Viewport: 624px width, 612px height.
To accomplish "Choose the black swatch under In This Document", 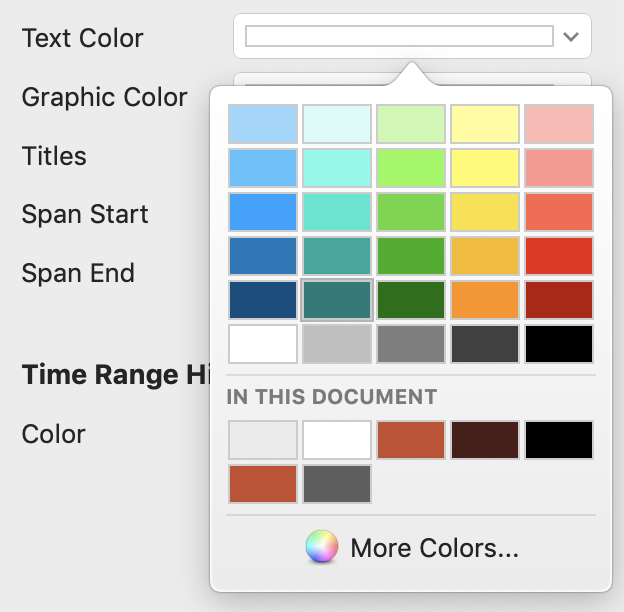I will (x=559, y=440).
